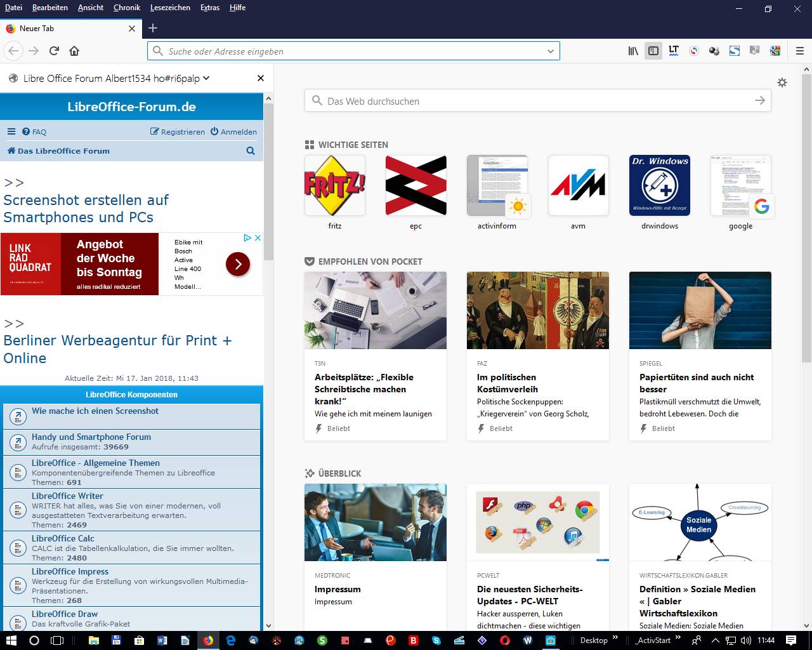Open the forum FAQ link

34,132
